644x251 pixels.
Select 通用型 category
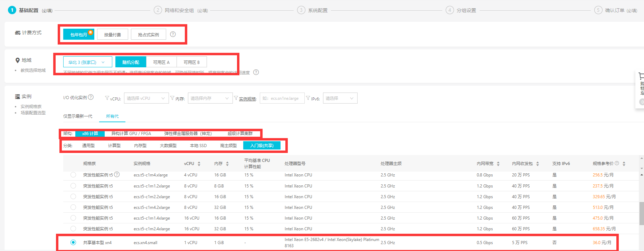tap(88, 145)
